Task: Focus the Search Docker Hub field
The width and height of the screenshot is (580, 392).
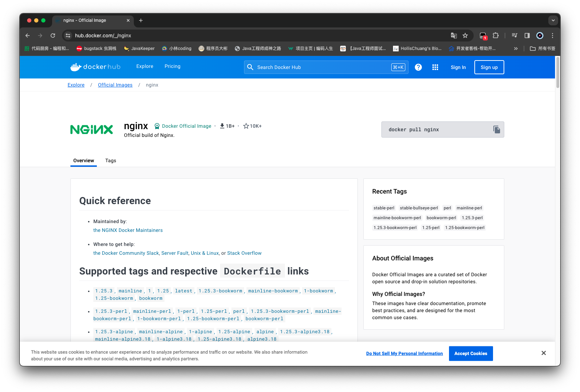Action: [326, 67]
